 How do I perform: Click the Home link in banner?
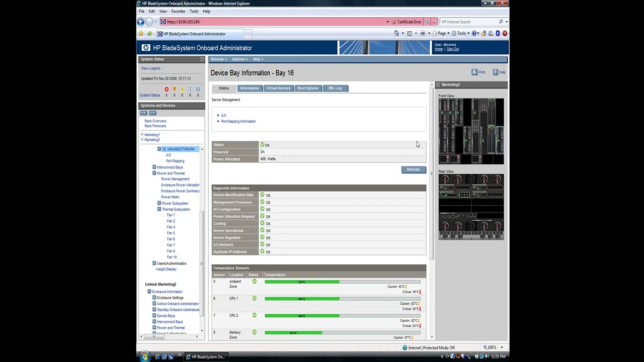tap(439, 49)
